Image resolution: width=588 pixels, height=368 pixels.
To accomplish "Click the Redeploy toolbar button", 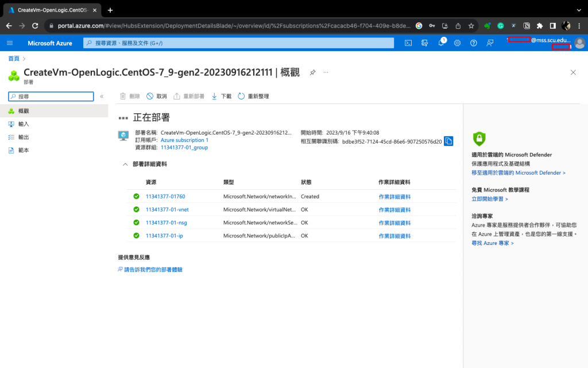I will tap(188, 96).
